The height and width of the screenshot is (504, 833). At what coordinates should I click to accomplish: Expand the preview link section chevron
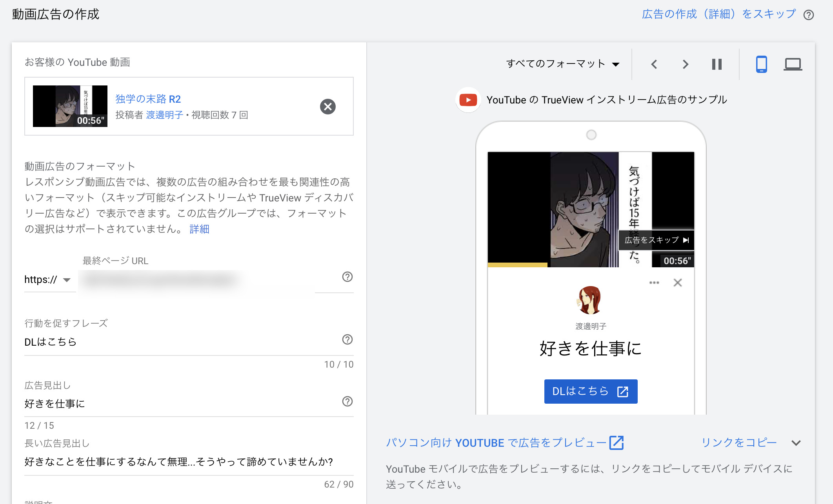[x=796, y=443]
